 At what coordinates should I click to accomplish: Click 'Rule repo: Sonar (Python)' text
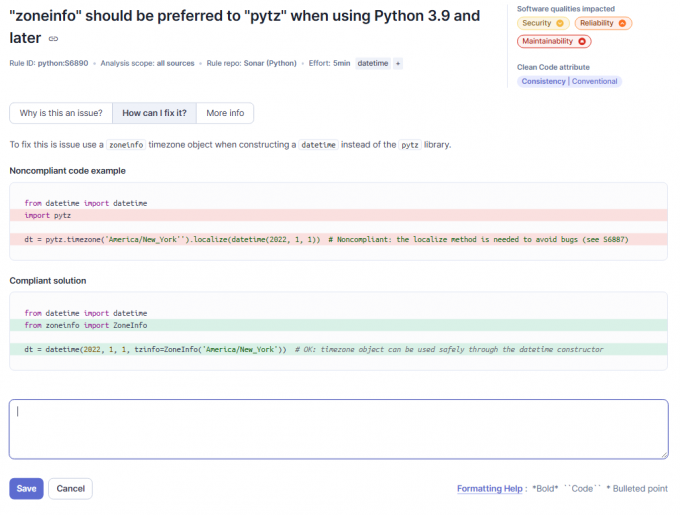tap(252, 63)
